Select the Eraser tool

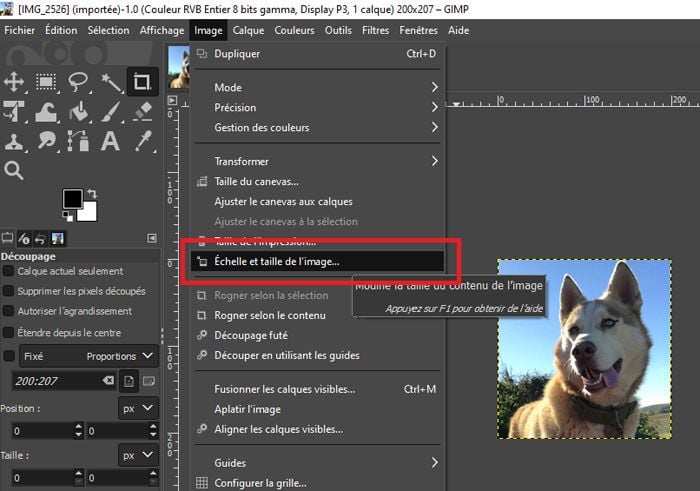(143, 112)
